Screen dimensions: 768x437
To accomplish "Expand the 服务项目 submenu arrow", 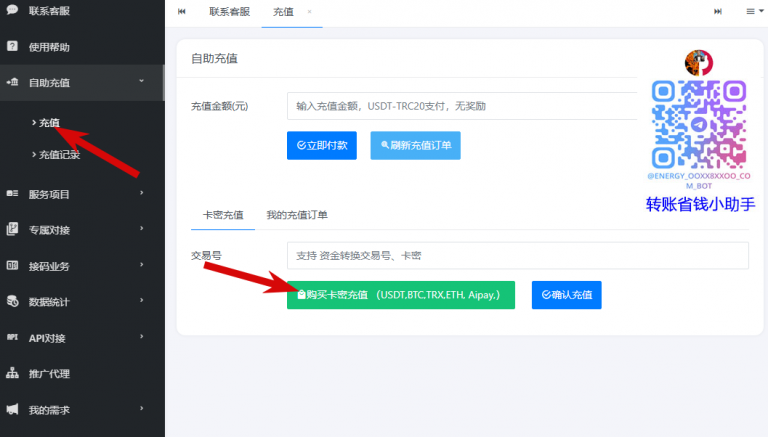I will tap(142, 193).
